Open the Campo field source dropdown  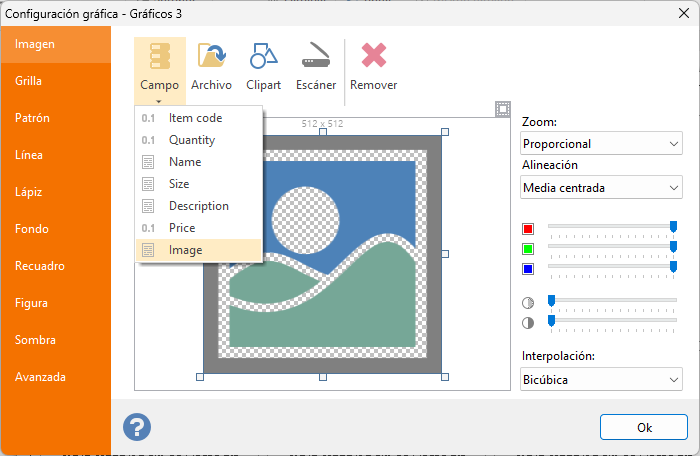click(x=159, y=71)
